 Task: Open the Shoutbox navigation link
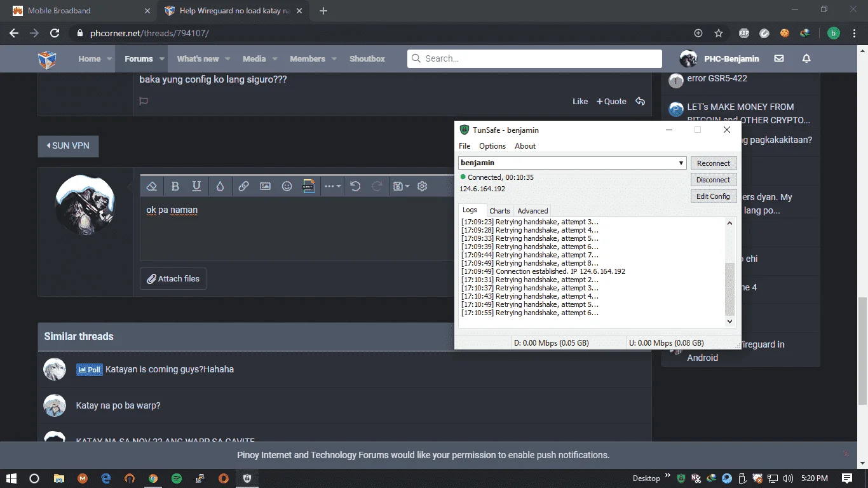[x=367, y=58]
